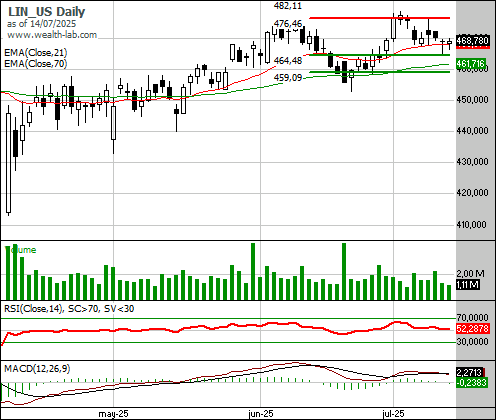This screenshot has width=496, height=420.
Task: Click the LIN_US Daily chart title
Action: point(46,12)
